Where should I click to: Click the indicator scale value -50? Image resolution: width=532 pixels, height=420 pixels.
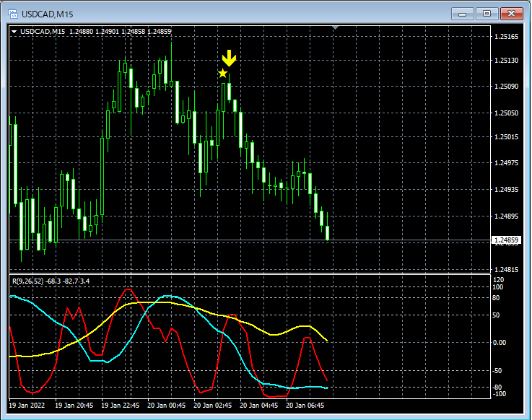[497, 371]
